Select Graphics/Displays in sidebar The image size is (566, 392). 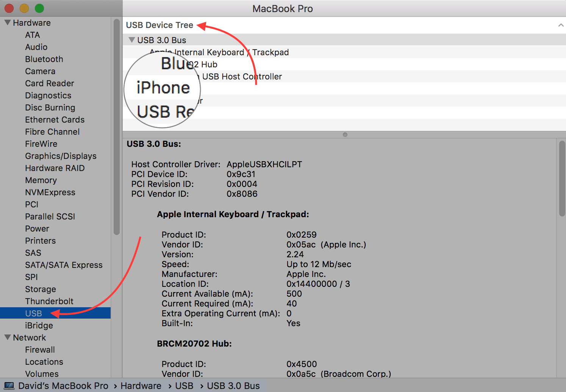61,156
